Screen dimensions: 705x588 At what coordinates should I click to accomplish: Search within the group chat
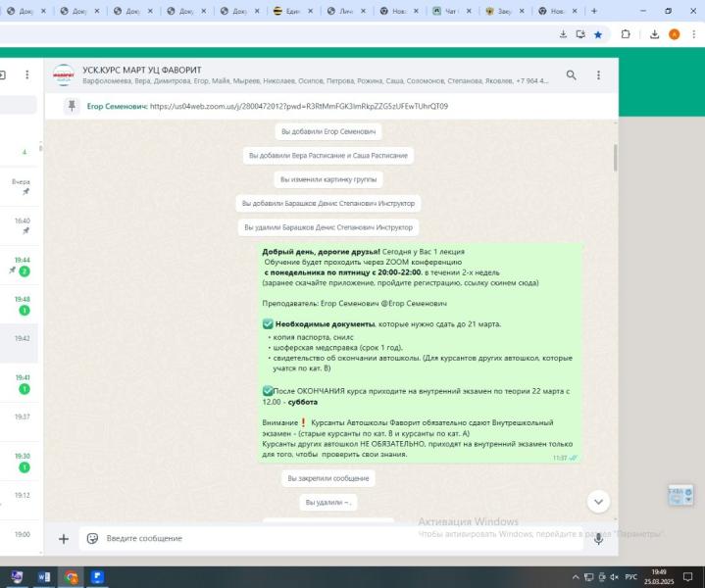coord(571,75)
